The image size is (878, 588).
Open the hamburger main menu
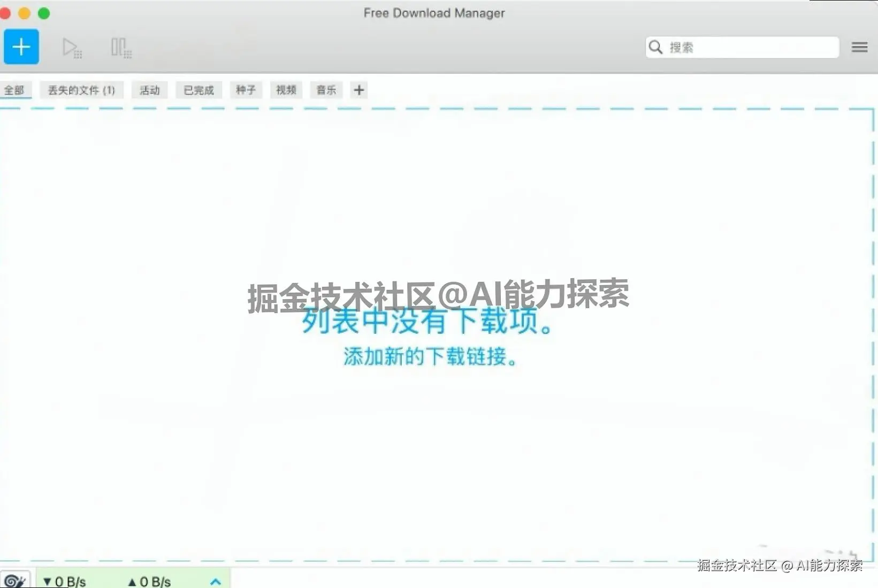click(859, 47)
